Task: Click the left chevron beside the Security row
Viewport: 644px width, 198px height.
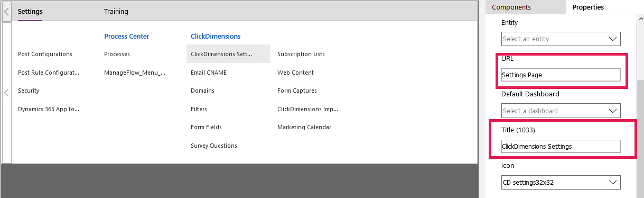Action: tap(6, 93)
